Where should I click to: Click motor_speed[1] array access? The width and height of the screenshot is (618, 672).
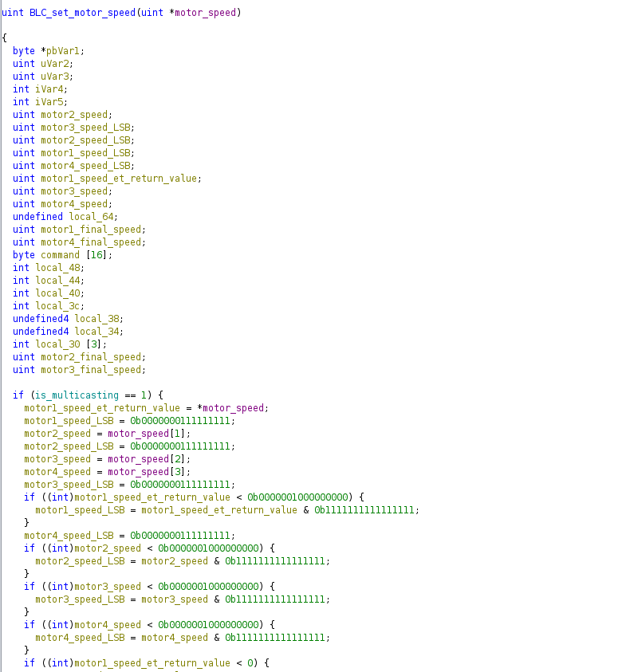[147, 434]
